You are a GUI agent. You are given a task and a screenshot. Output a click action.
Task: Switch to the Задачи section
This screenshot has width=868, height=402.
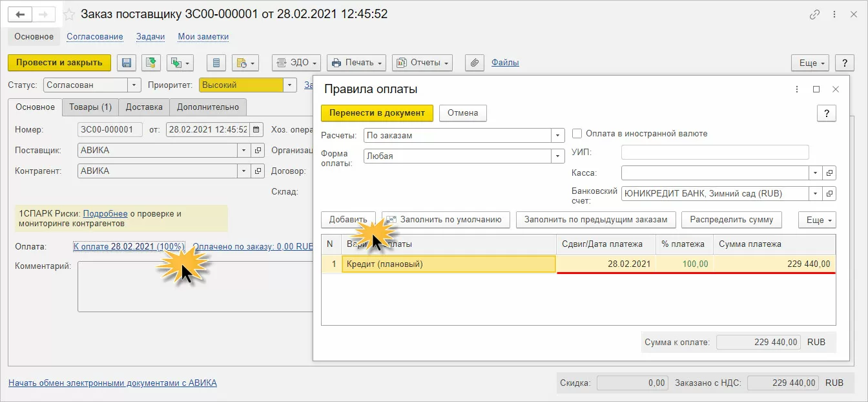(x=150, y=37)
